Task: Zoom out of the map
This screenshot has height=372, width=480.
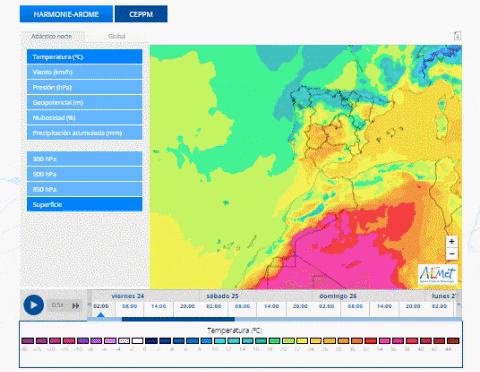Action: tap(452, 254)
